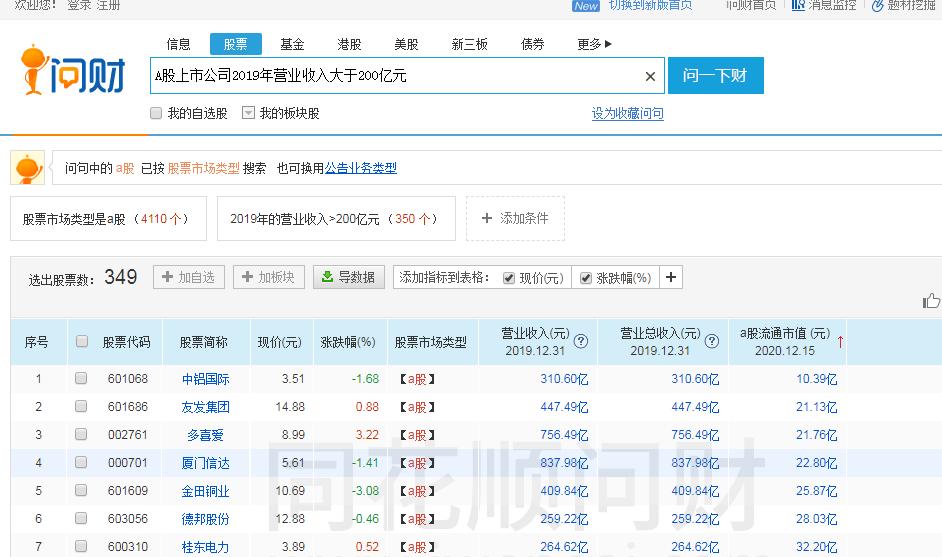Click the thumbs-up icon at right
The height and width of the screenshot is (557, 942).
point(931,300)
